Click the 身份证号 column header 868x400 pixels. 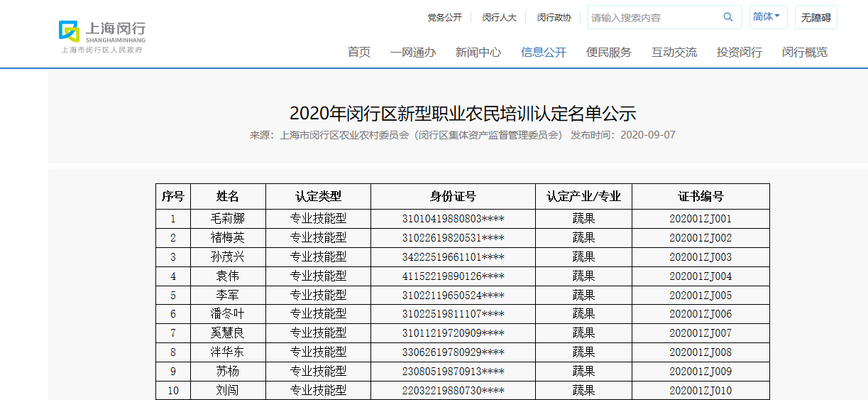pos(453,197)
